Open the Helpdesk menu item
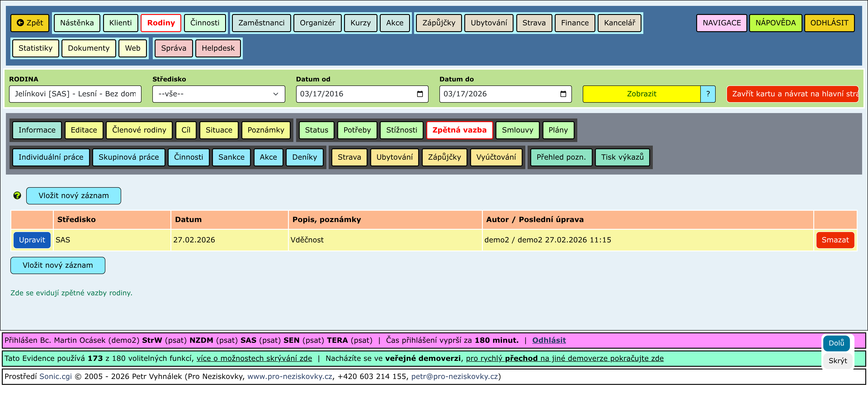 pyautogui.click(x=218, y=48)
